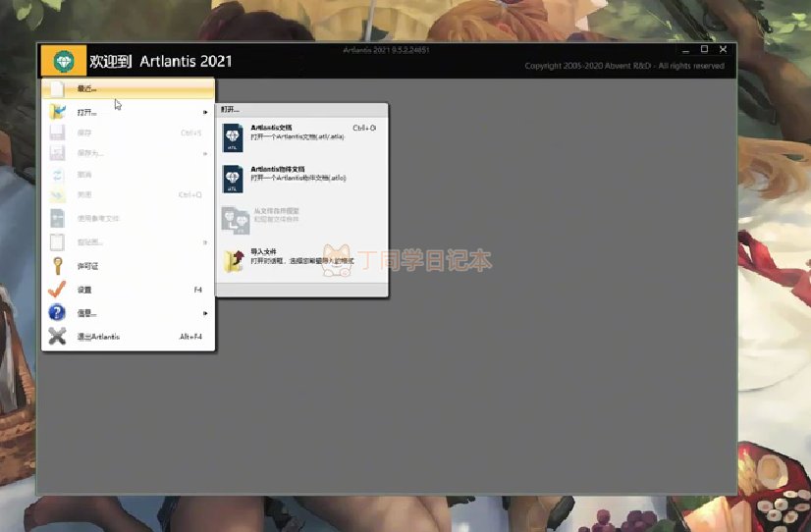This screenshot has height=532, width=811.
Task: Expand the 信息 submenu arrow
Action: click(x=205, y=313)
